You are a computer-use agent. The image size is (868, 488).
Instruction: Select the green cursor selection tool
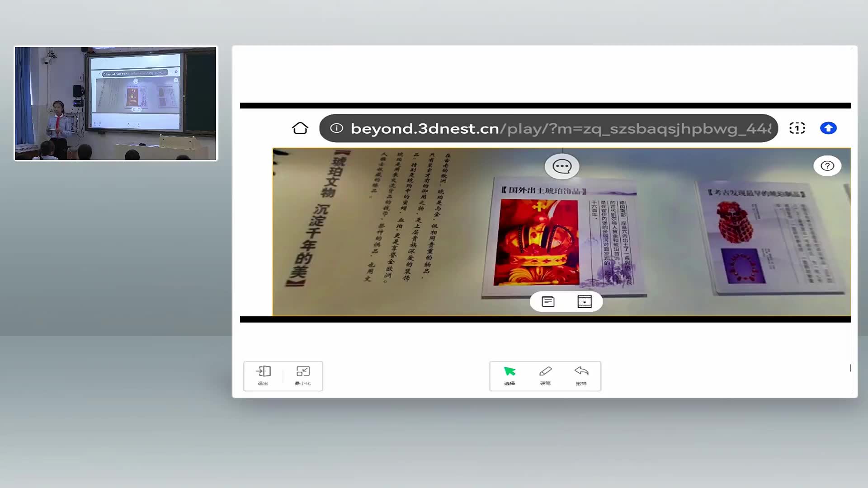coord(509,376)
